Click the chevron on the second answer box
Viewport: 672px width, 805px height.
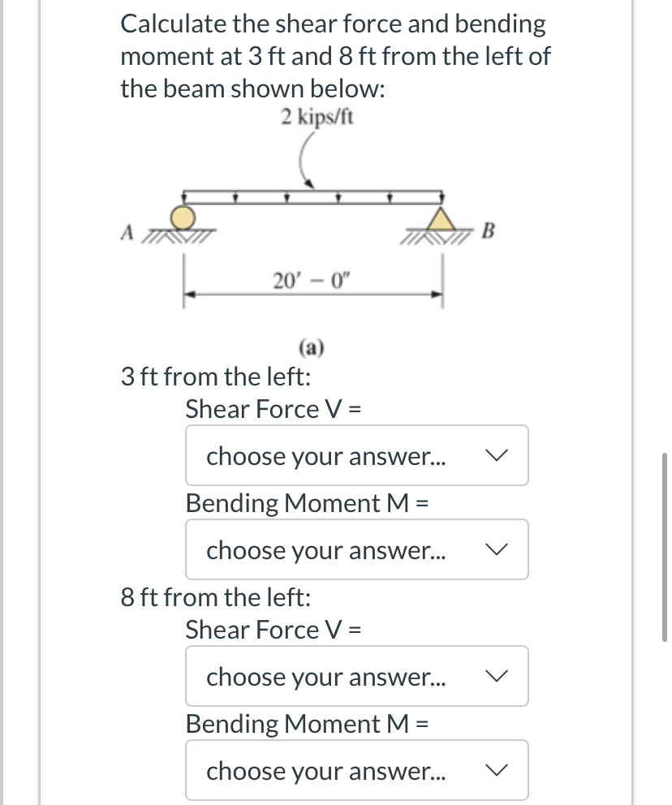(x=498, y=549)
